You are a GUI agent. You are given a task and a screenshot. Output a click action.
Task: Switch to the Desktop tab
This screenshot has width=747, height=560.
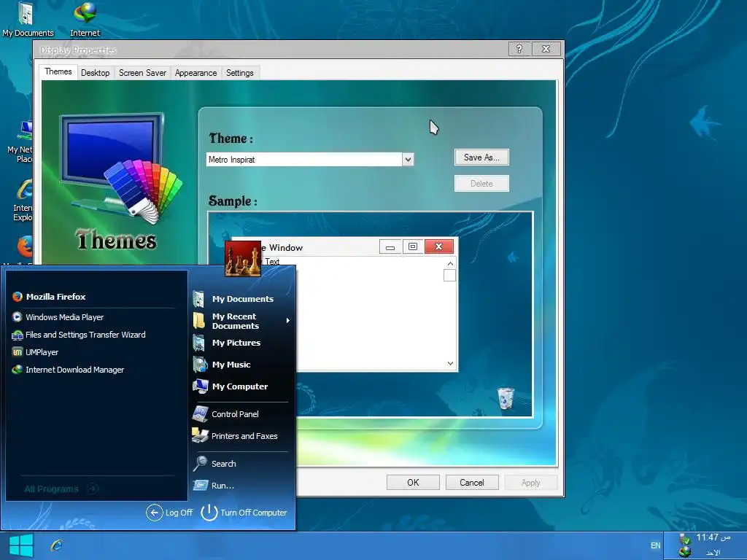[96, 73]
